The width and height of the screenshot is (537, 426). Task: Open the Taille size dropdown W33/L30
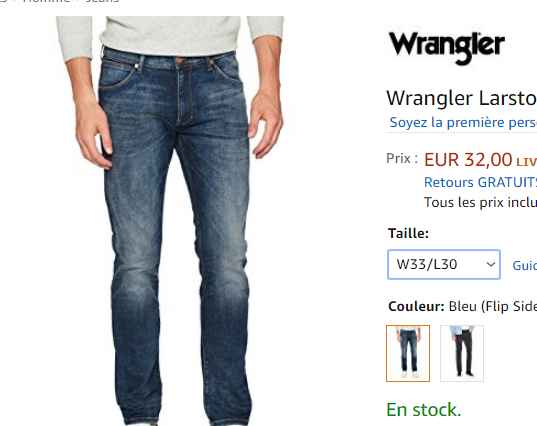click(x=444, y=264)
